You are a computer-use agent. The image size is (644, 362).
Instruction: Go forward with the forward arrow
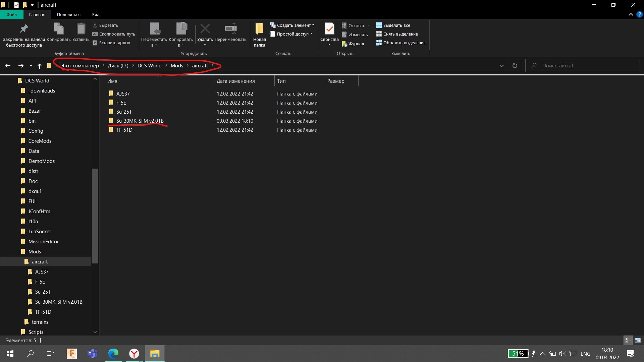pyautogui.click(x=21, y=66)
